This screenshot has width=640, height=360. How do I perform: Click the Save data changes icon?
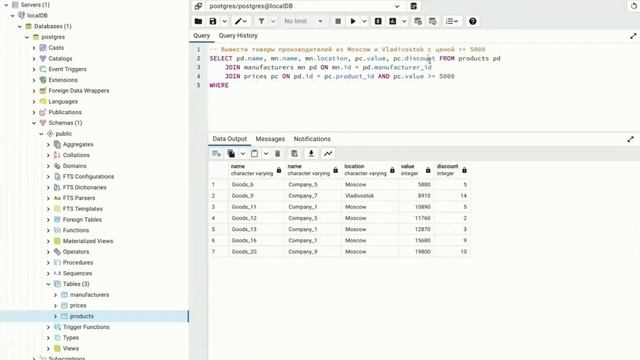pyautogui.click(x=294, y=153)
